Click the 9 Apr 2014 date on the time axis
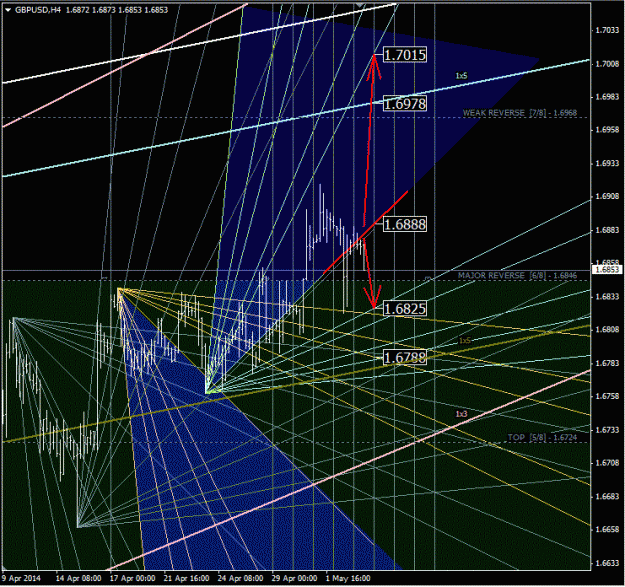The image size is (625, 587). tap(22, 578)
